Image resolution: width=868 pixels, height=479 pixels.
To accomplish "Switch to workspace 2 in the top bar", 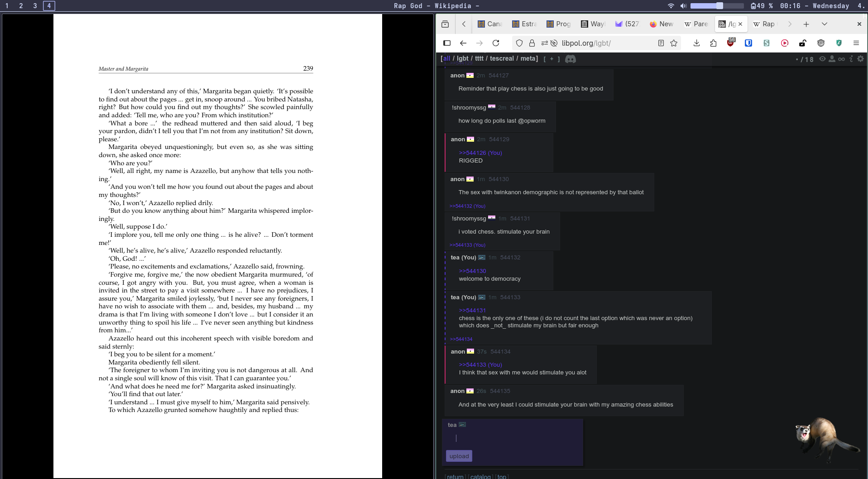I will 21,6.
